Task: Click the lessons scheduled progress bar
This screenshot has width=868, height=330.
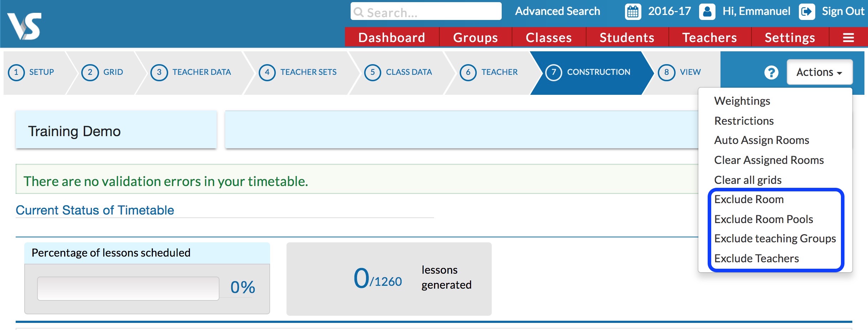Action: [x=128, y=288]
